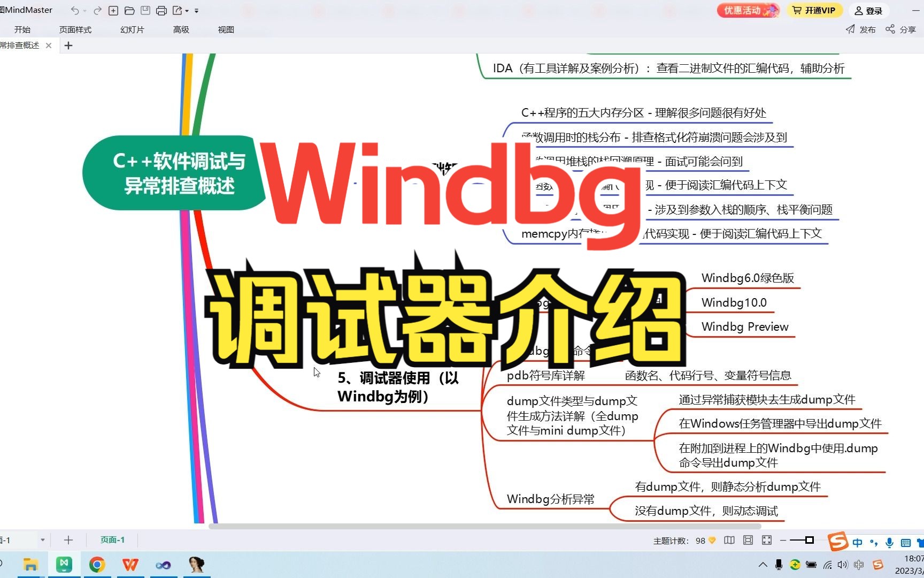Open the undo history dropdown arrow
This screenshot has height=578, width=924.
84,11
